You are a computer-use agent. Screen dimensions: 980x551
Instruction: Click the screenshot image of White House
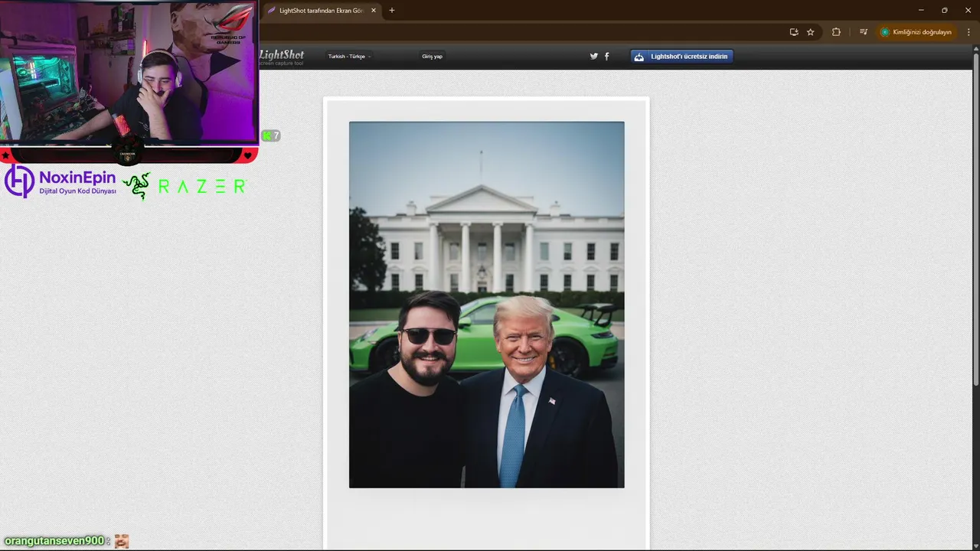(x=487, y=305)
